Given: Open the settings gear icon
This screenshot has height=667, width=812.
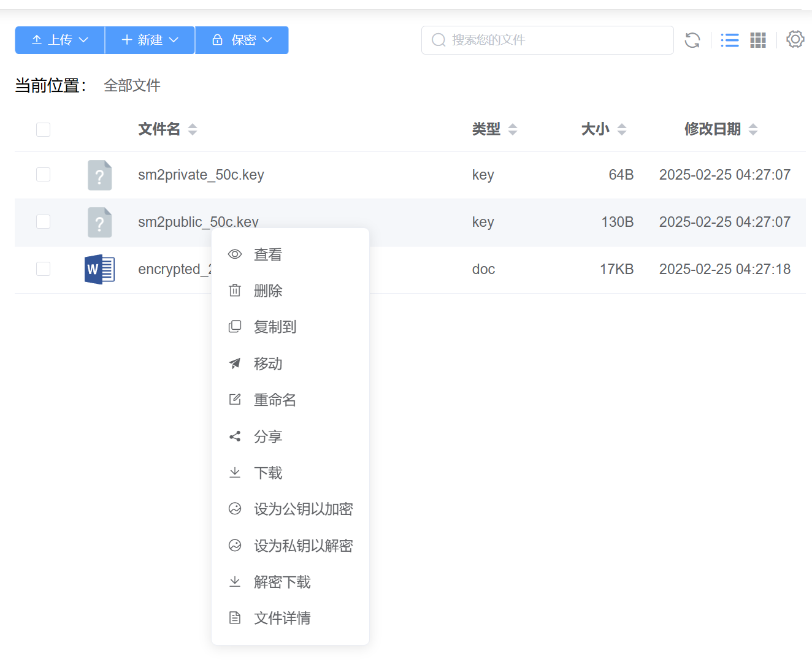Looking at the screenshot, I should [x=795, y=39].
